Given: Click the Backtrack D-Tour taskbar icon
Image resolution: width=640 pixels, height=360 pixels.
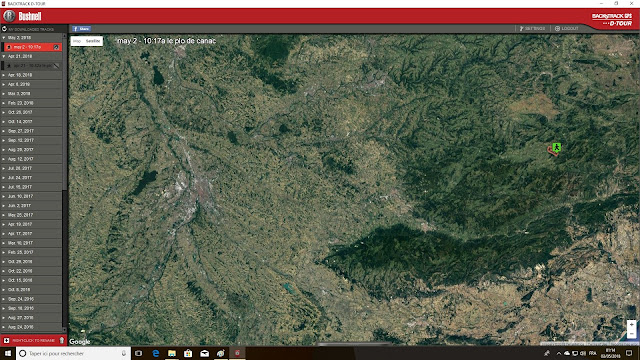Looking at the screenshot, I should (237, 353).
